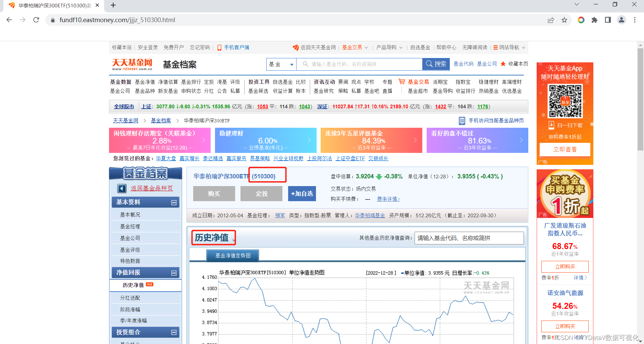The height and width of the screenshot is (344, 644).
Task: Click 立即购买 under 广发道琼斯石油
Action: tap(565, 267)
